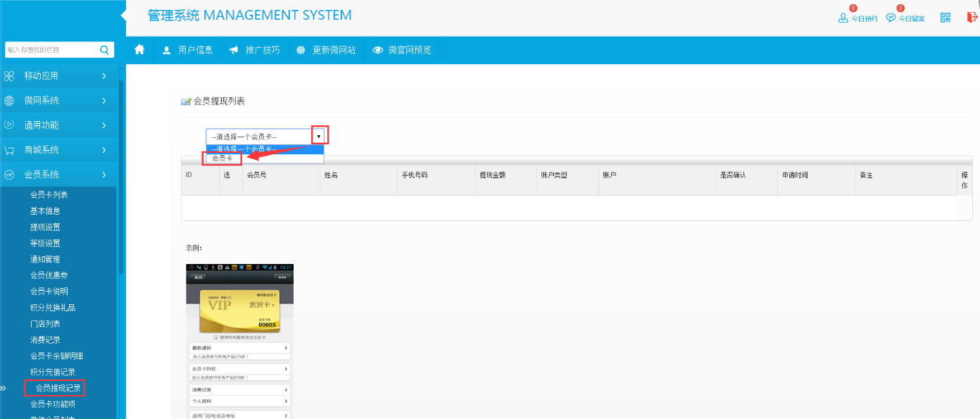The height and width of the screenshot is (419, 980).
Task: Click 更新微网站 in navigation bar
Action: [x=326, y=50]
